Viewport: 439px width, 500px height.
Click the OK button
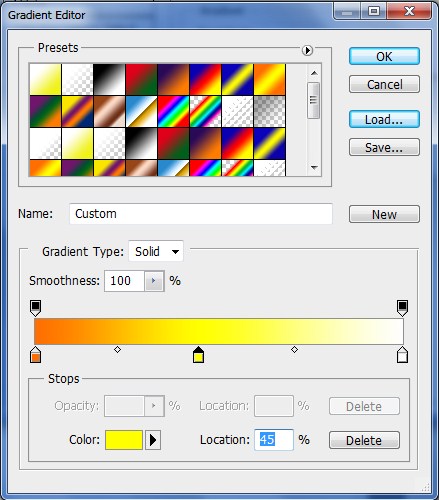click(x=384, y=56)
